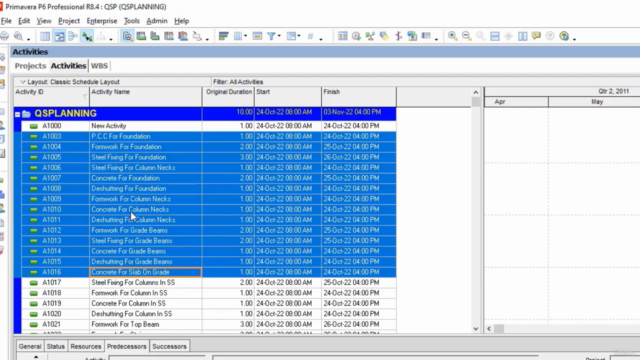This screenshot has width=640, height=360.
Task: Open the Bars settings icon
Action: point(223,36)
